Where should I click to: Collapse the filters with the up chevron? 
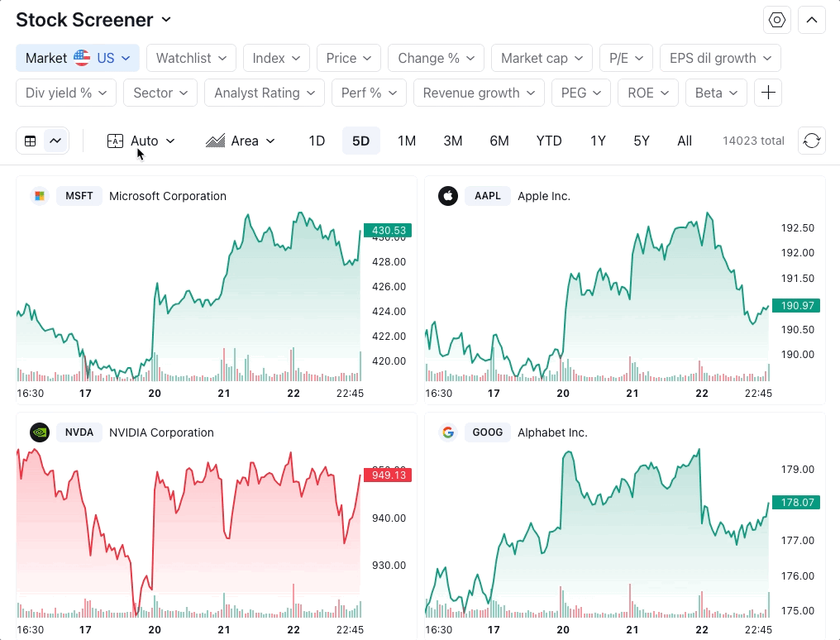point(812,20)
